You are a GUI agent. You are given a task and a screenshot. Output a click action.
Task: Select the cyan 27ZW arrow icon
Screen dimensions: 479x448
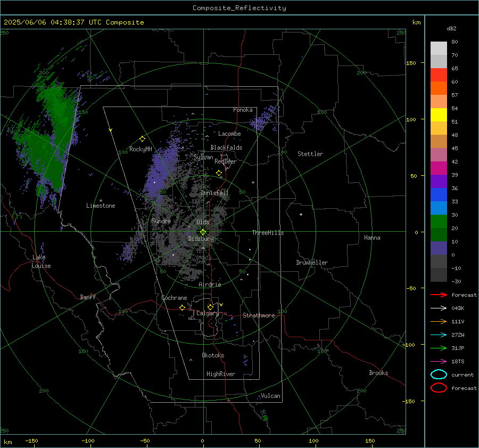(439, 335)
